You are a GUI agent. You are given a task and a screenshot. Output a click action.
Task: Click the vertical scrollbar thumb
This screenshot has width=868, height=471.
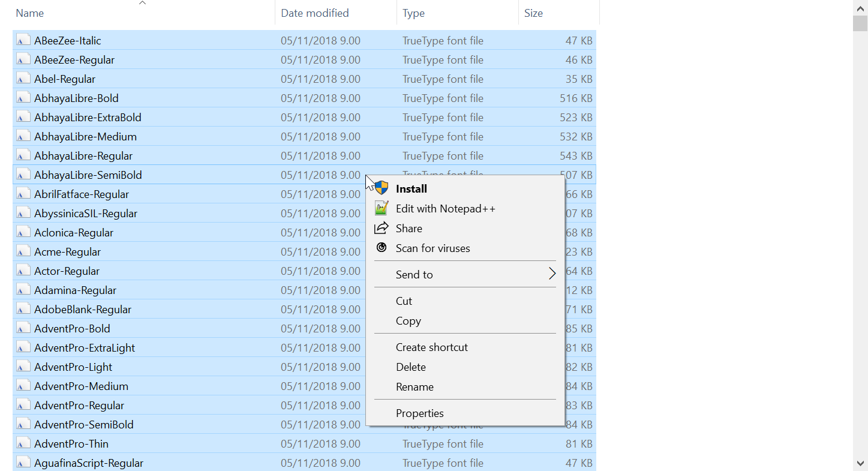point(860,23)
